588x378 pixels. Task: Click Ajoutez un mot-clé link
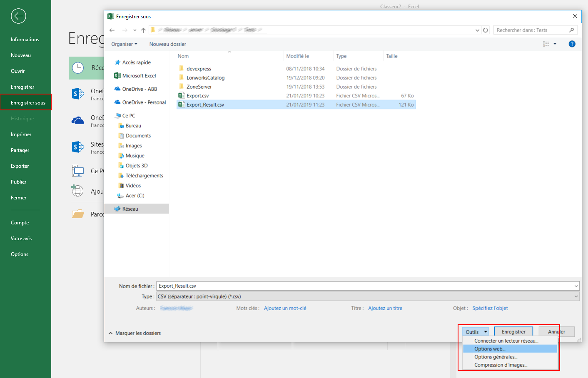point(285,308)
